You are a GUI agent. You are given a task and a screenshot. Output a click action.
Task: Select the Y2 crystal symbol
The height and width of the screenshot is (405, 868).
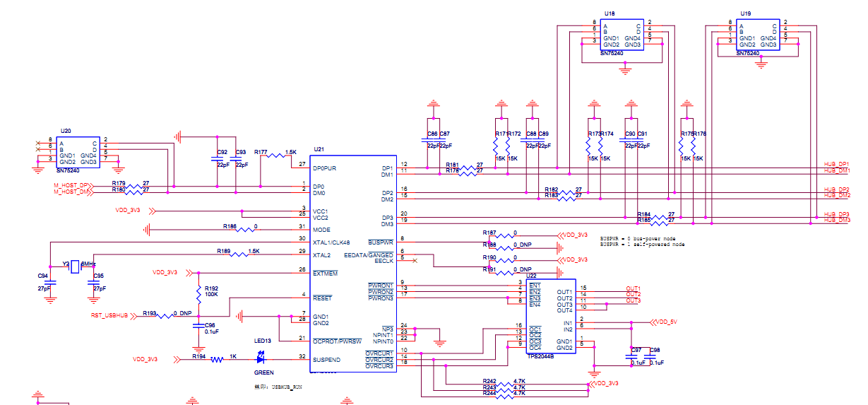click(x=76, y=266)
